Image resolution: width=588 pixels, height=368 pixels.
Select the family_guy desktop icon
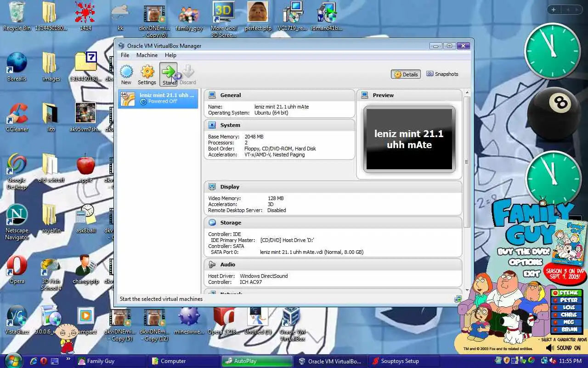pyautogui.click(x=189, y=17)
